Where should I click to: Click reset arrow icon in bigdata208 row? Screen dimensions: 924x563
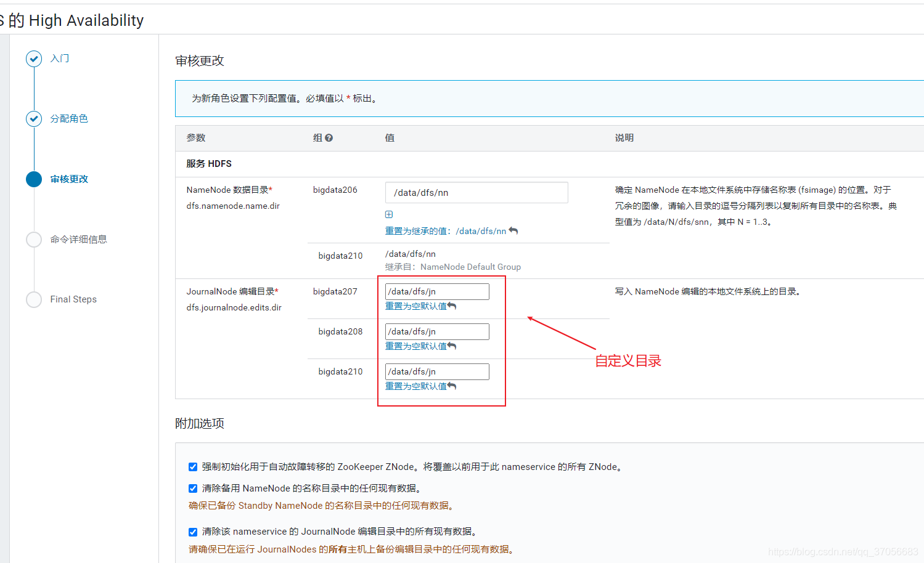pyautogui.click(x=452, y=346)
